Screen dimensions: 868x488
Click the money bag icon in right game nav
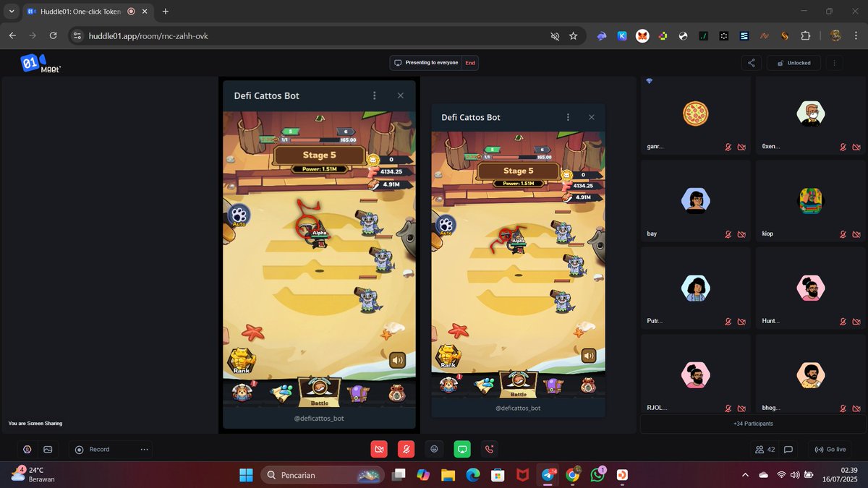(587, 385)
